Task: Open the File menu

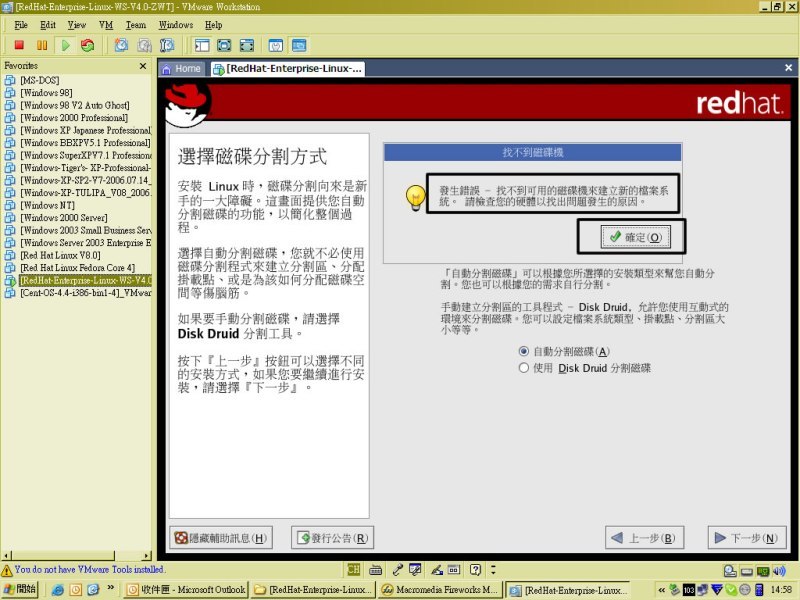Action: pyautogui.click(x=21, y=24)
